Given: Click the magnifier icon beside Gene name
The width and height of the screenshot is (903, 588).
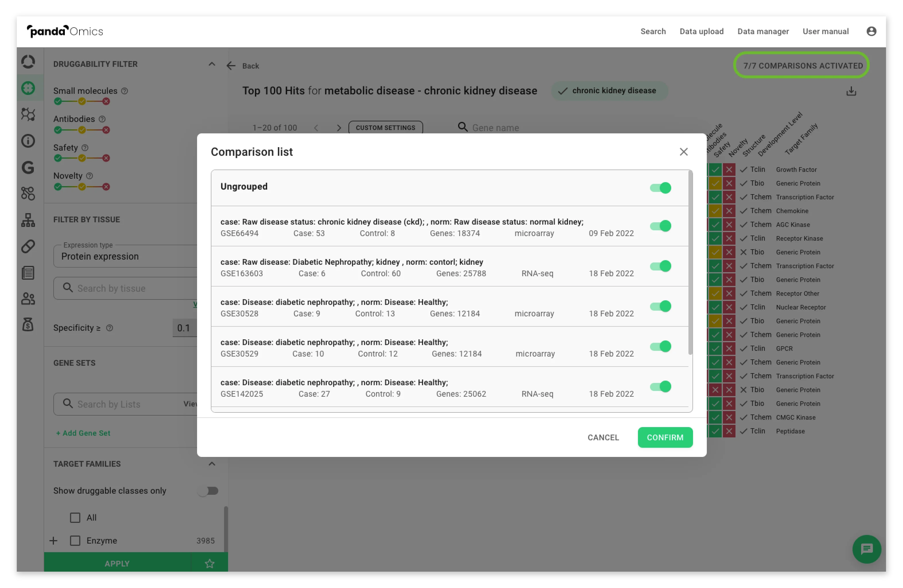Looking at the screenshot, I should pyautogui.click(x=462, y=127).
